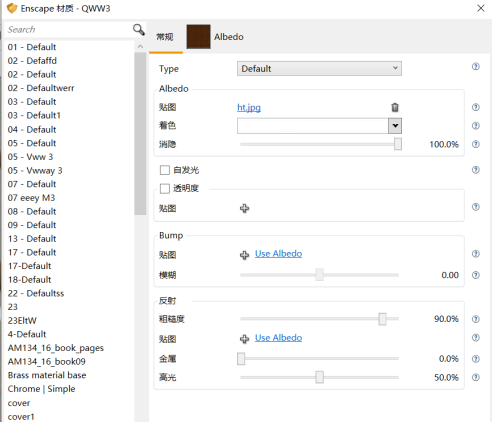This screenshot has height=422, width=492.
Task: Click the material list scrollbar thumb
Action: [140, 134]
